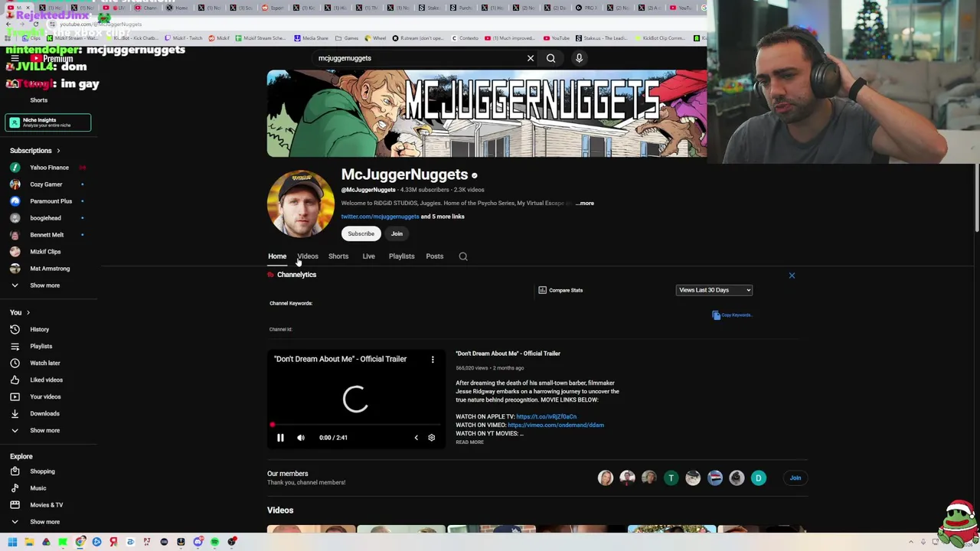
Task: Search within channel magnifier icon
Action: point(463,256)
